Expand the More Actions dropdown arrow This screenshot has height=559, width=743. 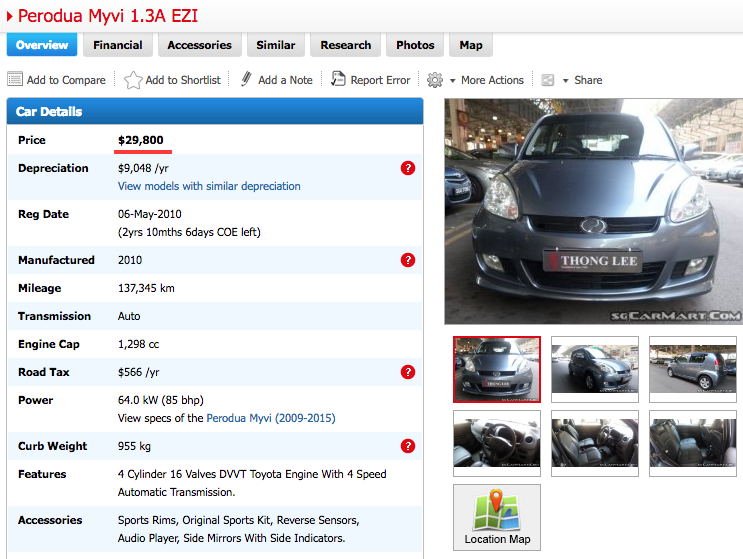pyautogui.click(x=453, y=81)
